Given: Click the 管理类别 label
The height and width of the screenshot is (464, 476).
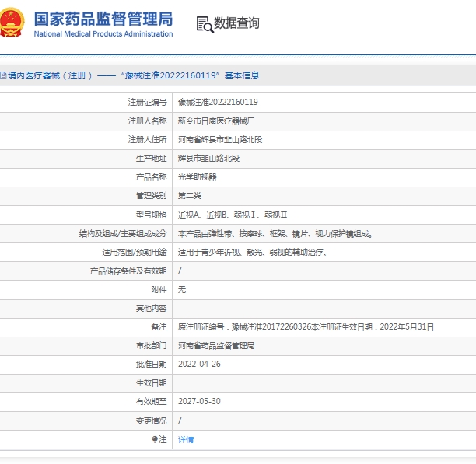Looking at the screenshot, I should click(151, 196).
